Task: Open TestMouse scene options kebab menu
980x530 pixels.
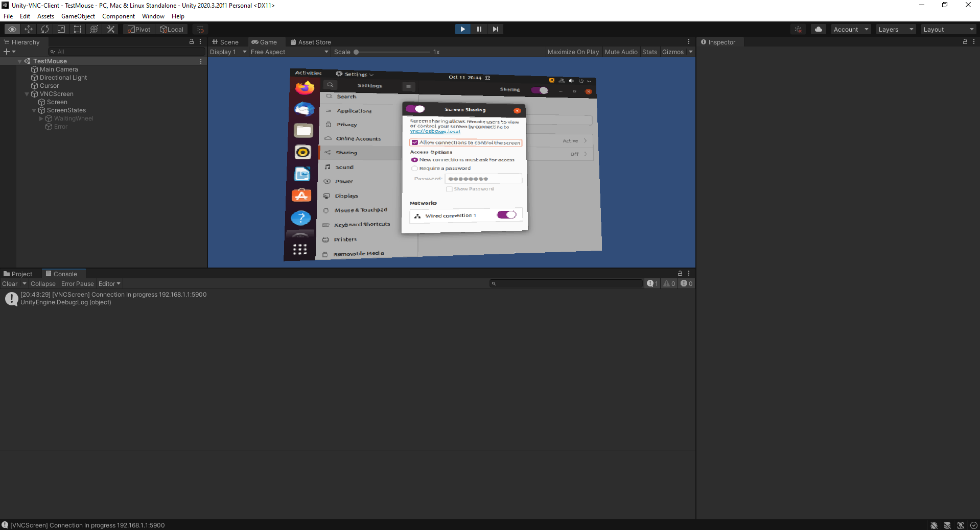Action: click(201, 61)
